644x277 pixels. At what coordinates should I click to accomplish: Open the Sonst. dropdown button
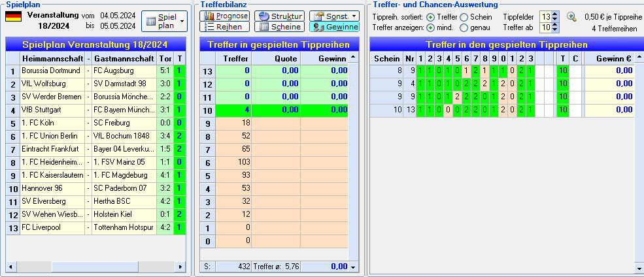tap(334, 16)
